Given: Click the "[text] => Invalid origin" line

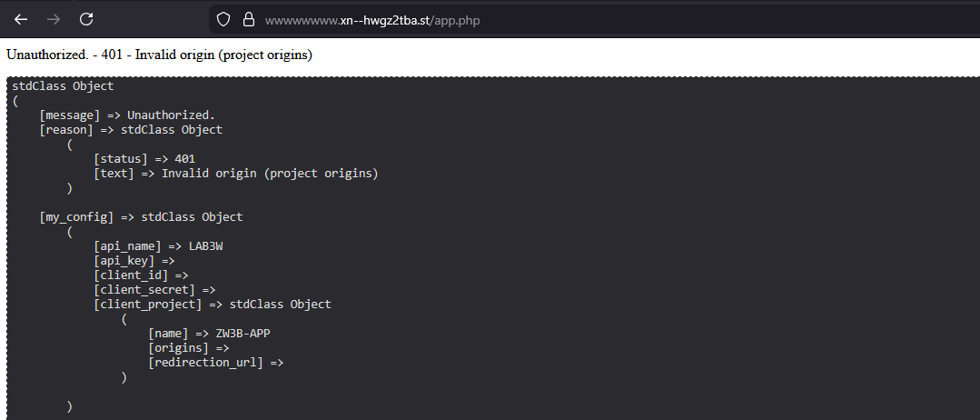Looking at the screenshot, I should click(x=235, y=174).
